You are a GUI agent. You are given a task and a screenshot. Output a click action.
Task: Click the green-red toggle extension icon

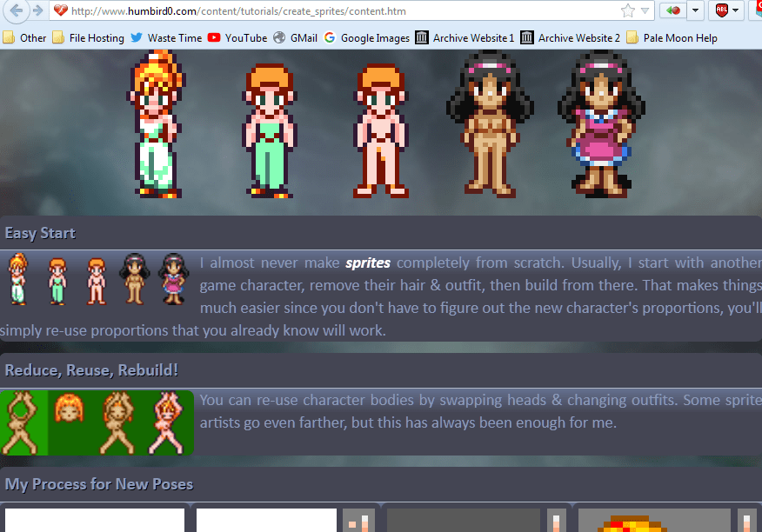673,10
